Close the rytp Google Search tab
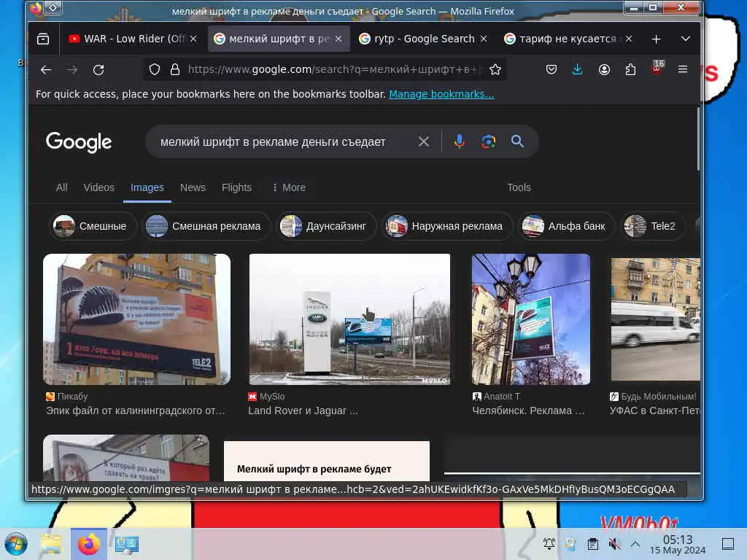The image size is (747, 560). pos(484,39)
